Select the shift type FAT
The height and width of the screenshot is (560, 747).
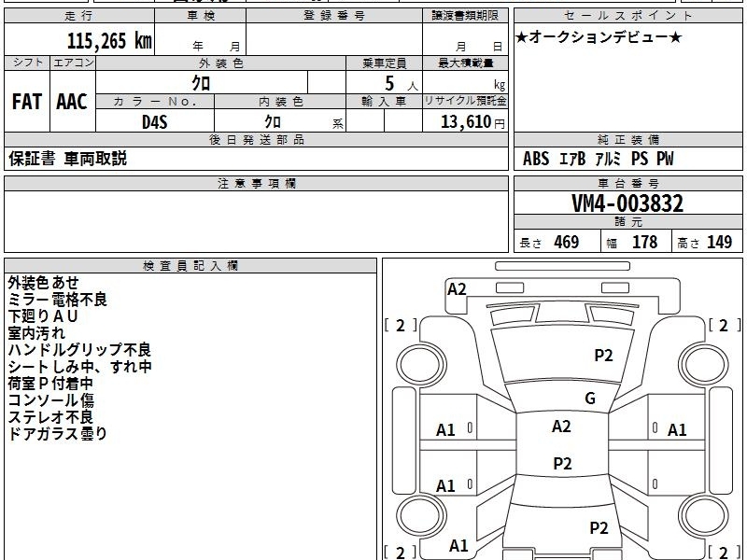27,102
